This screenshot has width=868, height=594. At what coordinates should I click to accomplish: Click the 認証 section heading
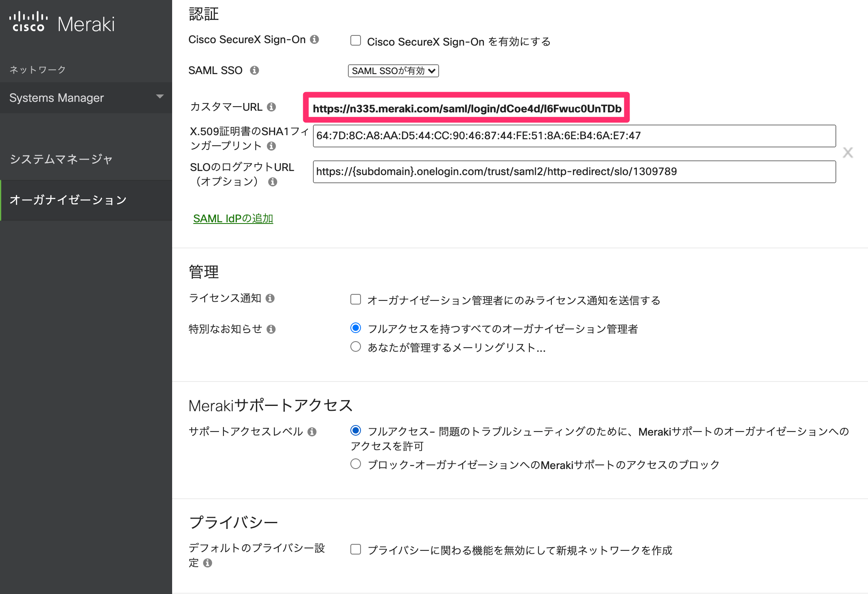pyautogui.click(x=204, y=14)
